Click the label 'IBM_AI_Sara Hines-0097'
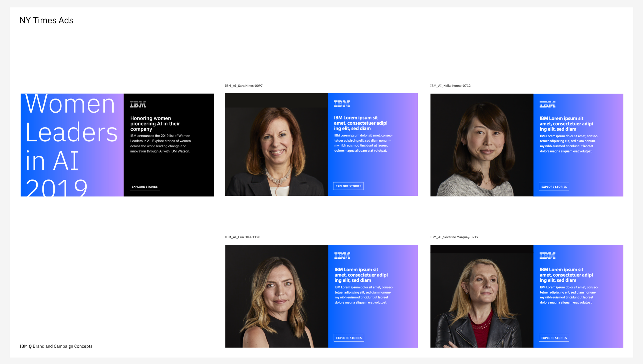 click(x=244, y=86)
